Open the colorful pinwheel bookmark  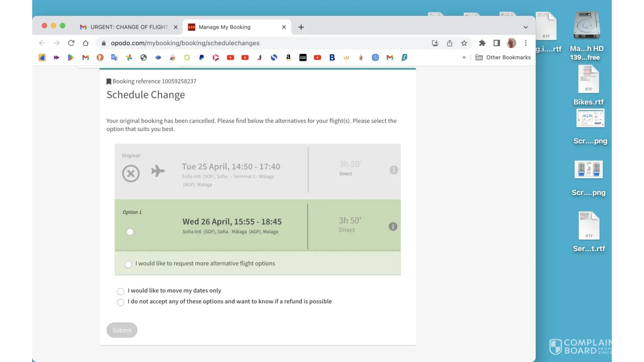(129, 57)
